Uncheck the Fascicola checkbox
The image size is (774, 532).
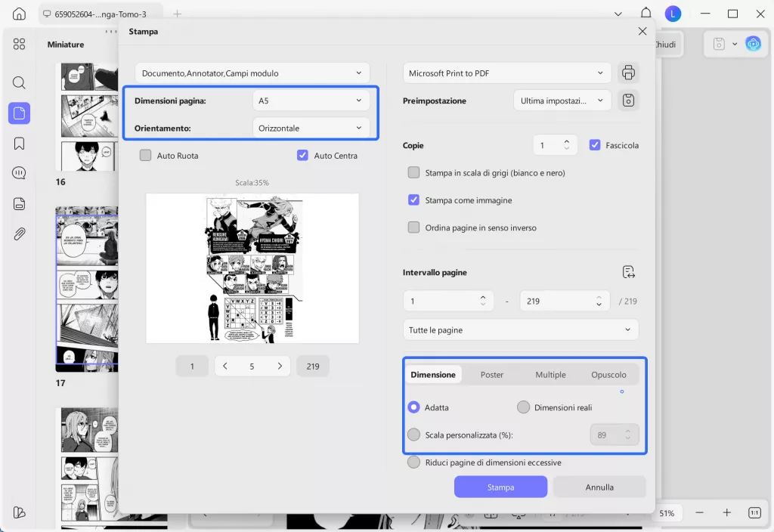click(595, 145)
